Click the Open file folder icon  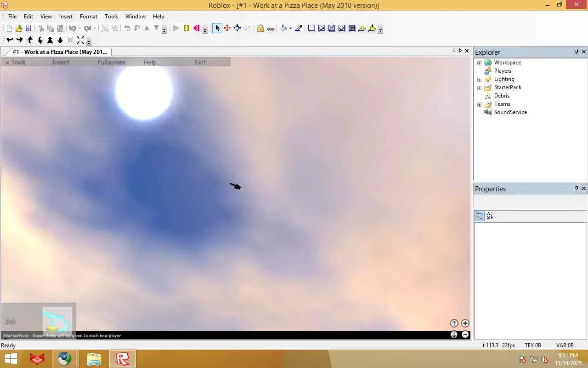pyautogui.click(x=19, y=29)
